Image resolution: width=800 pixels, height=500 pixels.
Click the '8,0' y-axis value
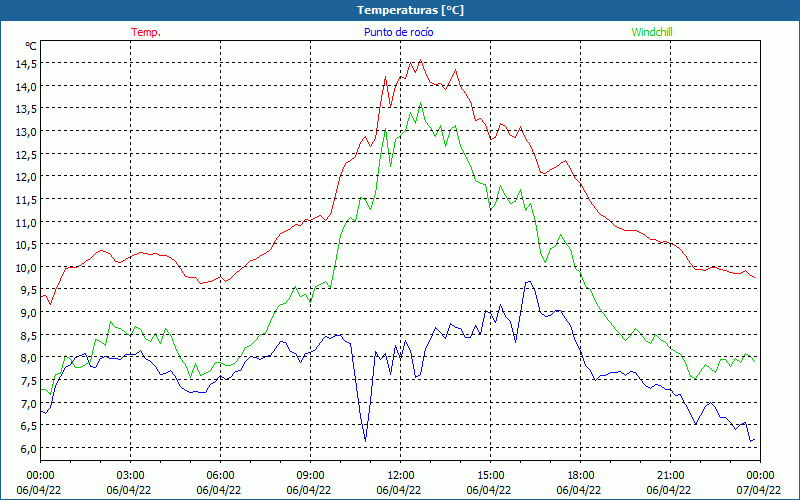coord(29,358)
